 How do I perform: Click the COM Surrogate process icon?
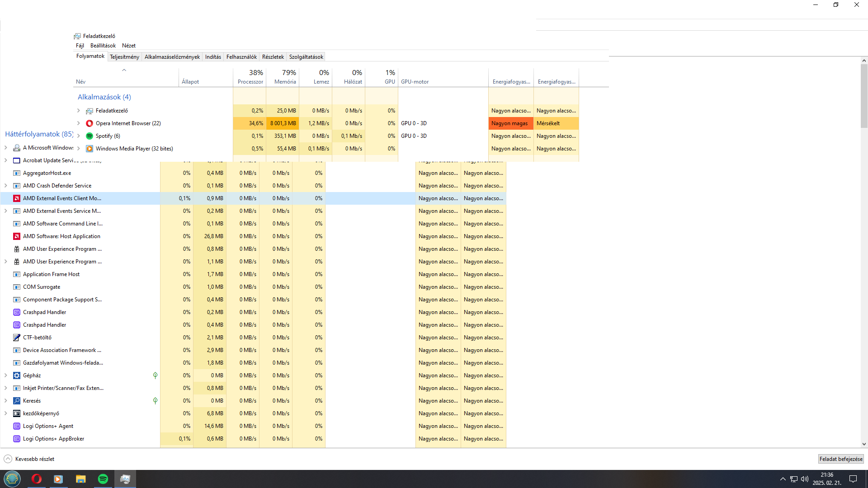click(x=17, y=287)
